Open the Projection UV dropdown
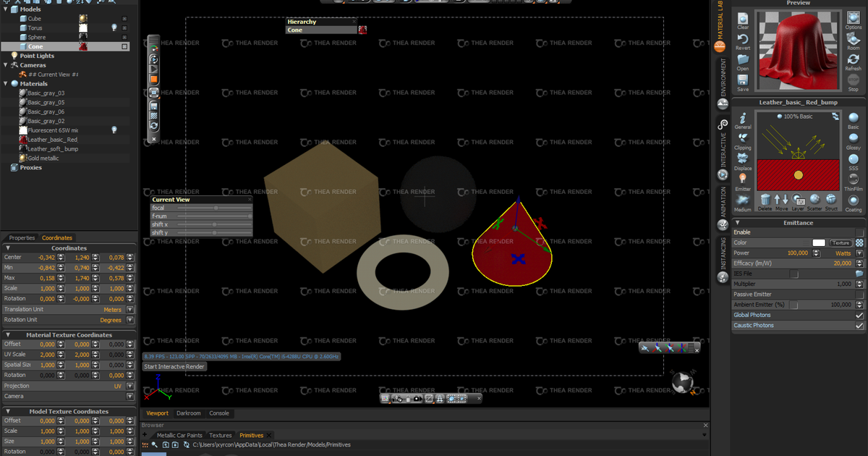Viewport: 868px width, 456px height. click(x=130, y=387)
